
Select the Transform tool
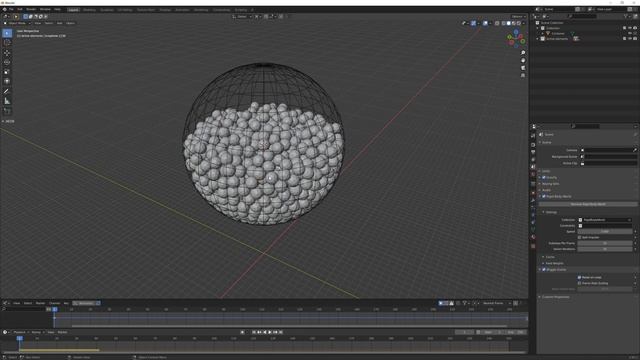(x=7, y=81)
